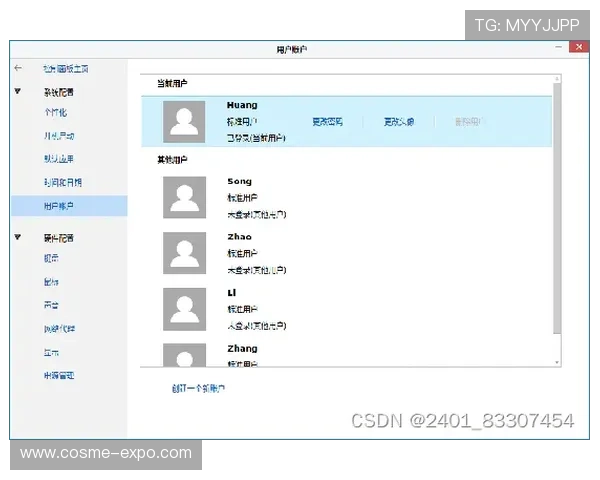The height and width of the screenshot is (480, 600).
Task: Click Zhao's profile avatar
Action: pyautogui.click(x=184, y=252)
